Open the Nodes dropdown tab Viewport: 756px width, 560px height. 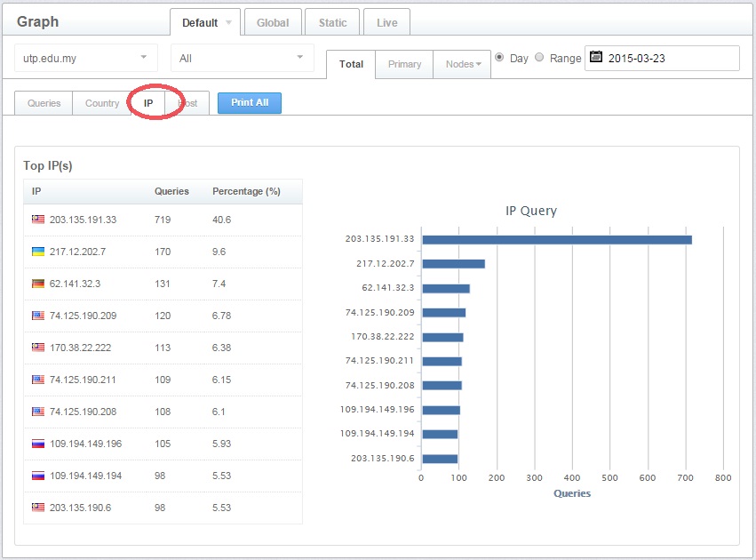click(x=462, y=64)
